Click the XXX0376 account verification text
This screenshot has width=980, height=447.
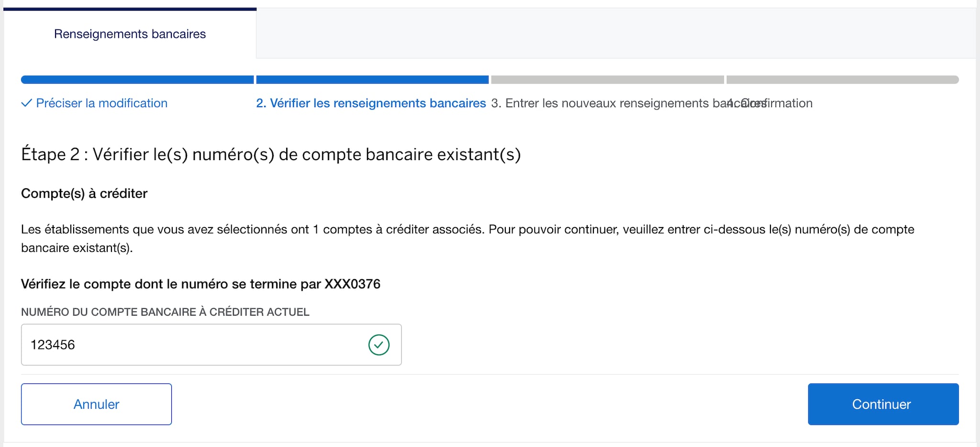(200, 283)
